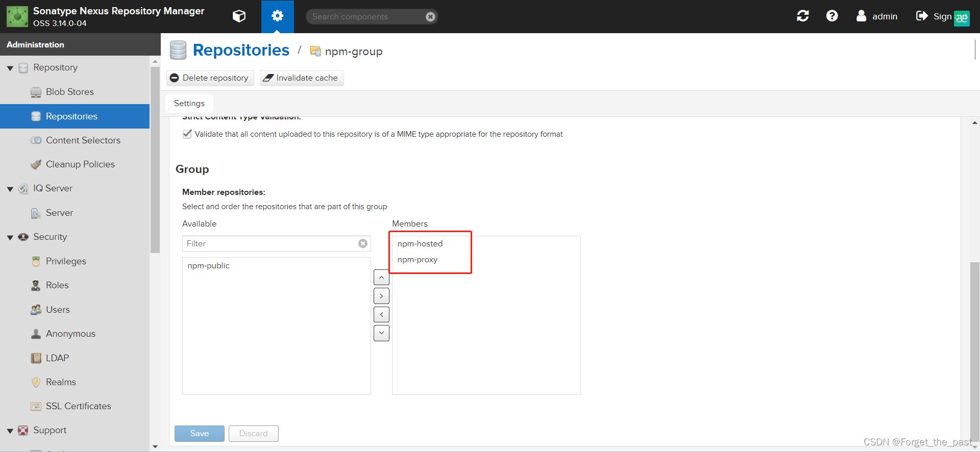This screenshot has width=980, height=452.
Task: Click Repositories breadcrumb heading
Action: point(241,50)
